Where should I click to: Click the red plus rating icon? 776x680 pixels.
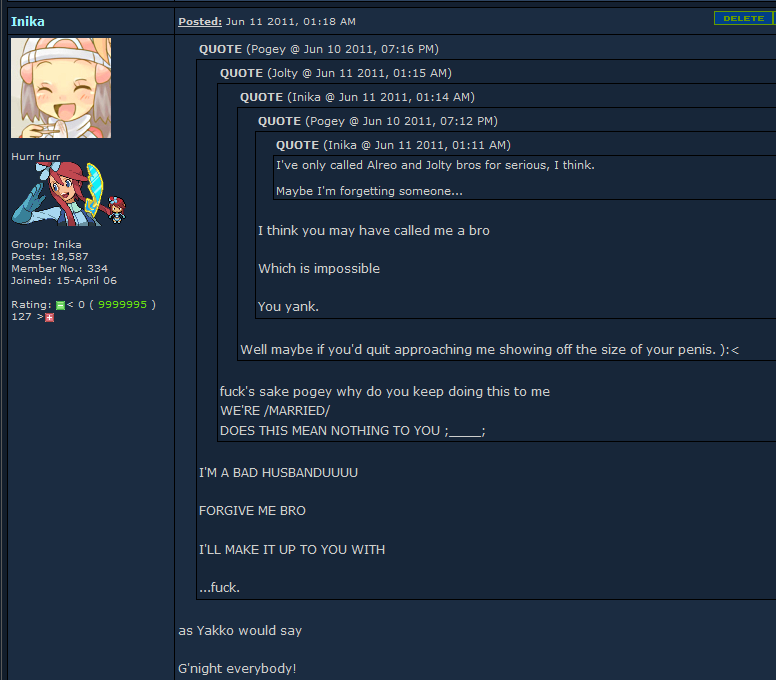point(49,317)
